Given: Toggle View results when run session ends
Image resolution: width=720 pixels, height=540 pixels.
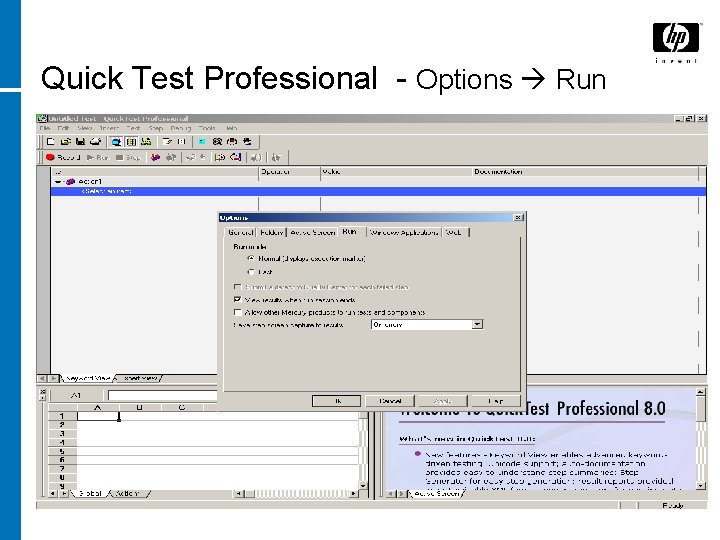Looking at the screenshot, I should 237,299.
